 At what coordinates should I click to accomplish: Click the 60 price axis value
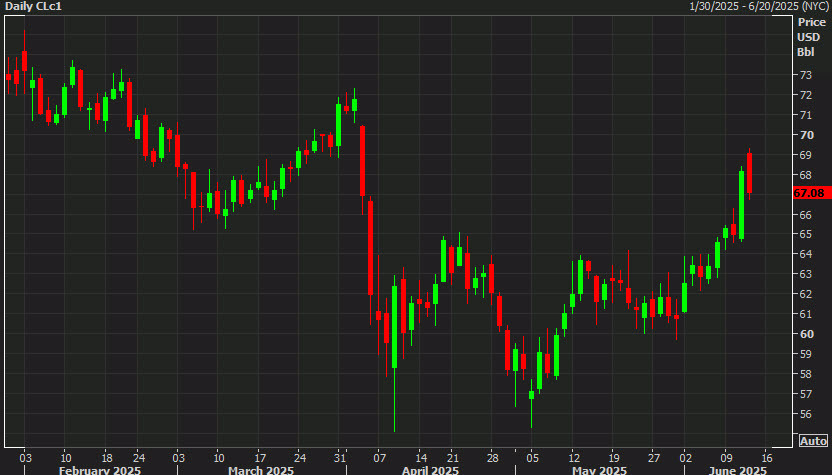(807, 334)
